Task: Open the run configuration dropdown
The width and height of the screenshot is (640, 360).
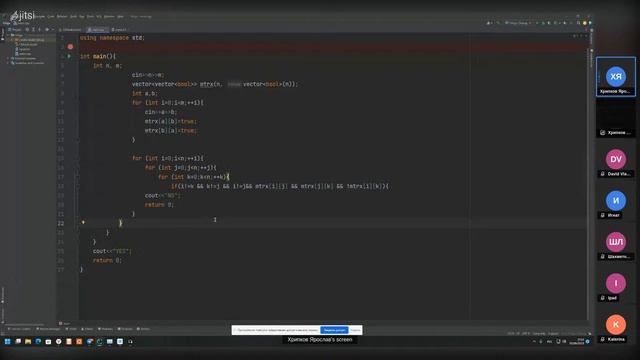Action: 518,23
